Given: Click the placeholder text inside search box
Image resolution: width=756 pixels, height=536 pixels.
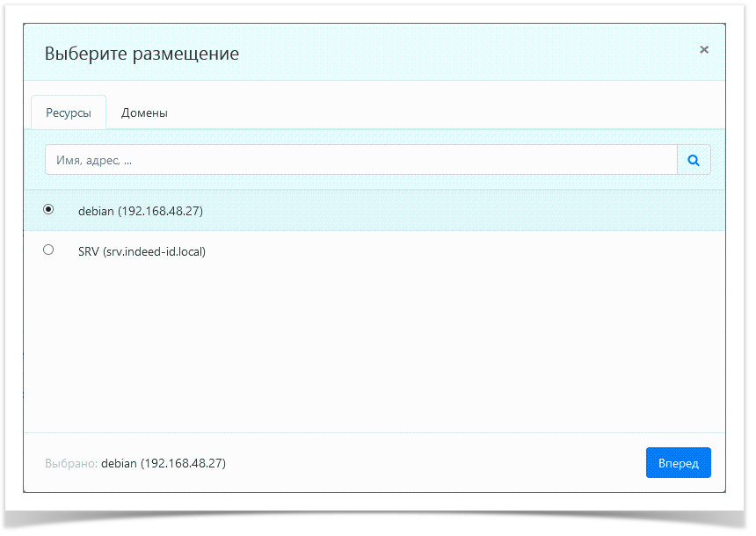Looking at the screenshot, I should (99, 161).
